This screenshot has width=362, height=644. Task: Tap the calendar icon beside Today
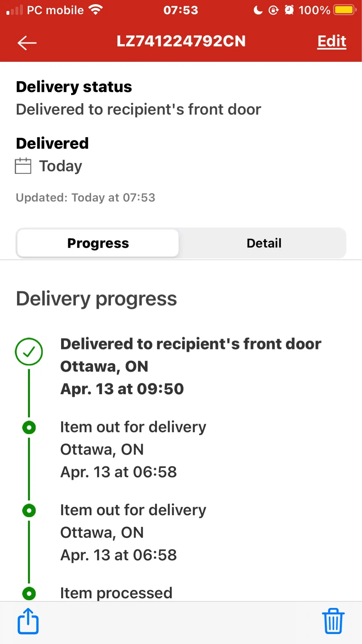pyautogui.click(x=23, y=166)
